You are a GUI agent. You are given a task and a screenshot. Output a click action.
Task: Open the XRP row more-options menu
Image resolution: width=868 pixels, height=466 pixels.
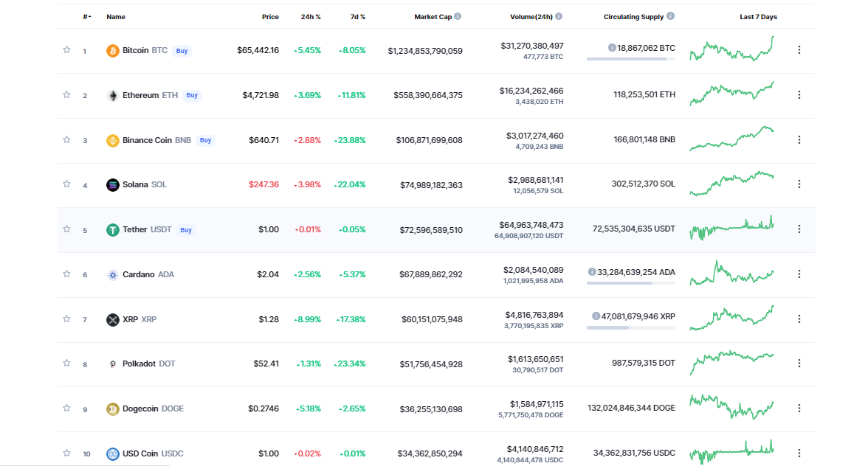[x=799, y=319]
